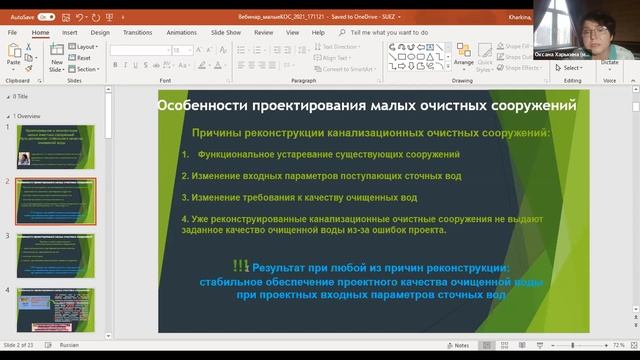Image resolution: width=640 pixels, height=360 pixels.
Task: Click the zoom slider handle
Action: click(x=573, y=345)
